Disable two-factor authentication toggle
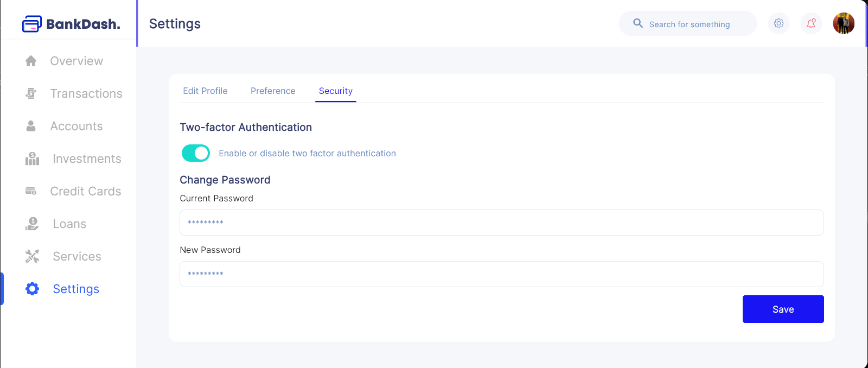The width and height of the screenshot is (868, 368). pyautogui.click(x=196, y=153)
